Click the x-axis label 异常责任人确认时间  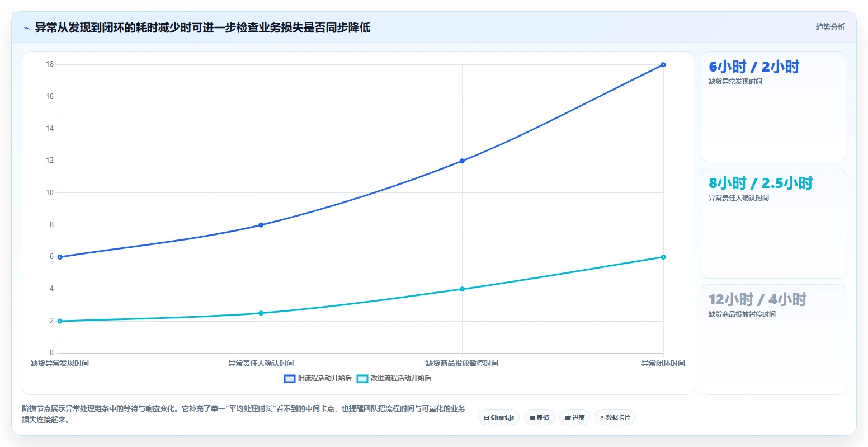pyautogui.click(x=261, y=364)
